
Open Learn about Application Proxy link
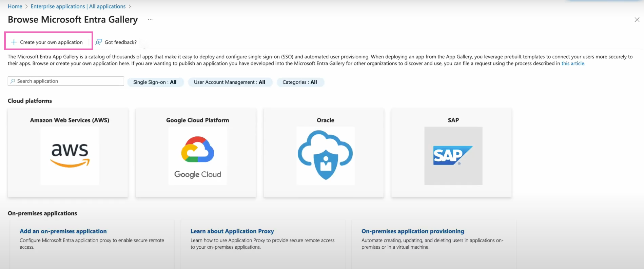(x=232, y=231)
